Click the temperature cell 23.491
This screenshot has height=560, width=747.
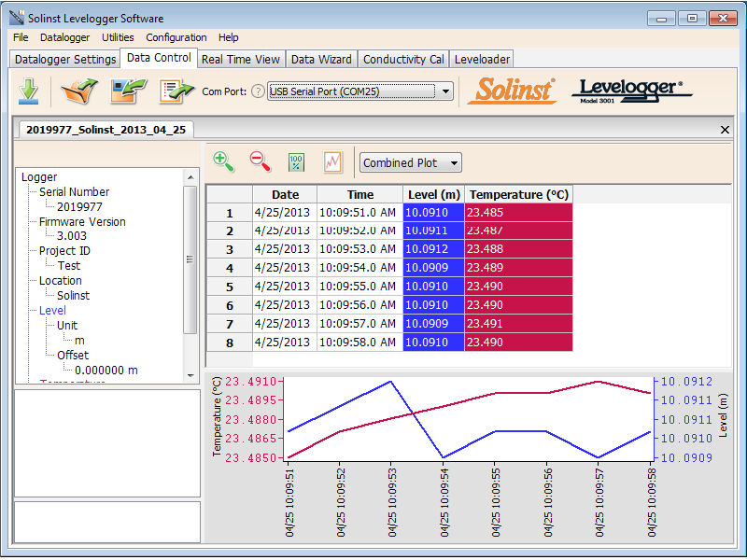click(x=519, y=324)
